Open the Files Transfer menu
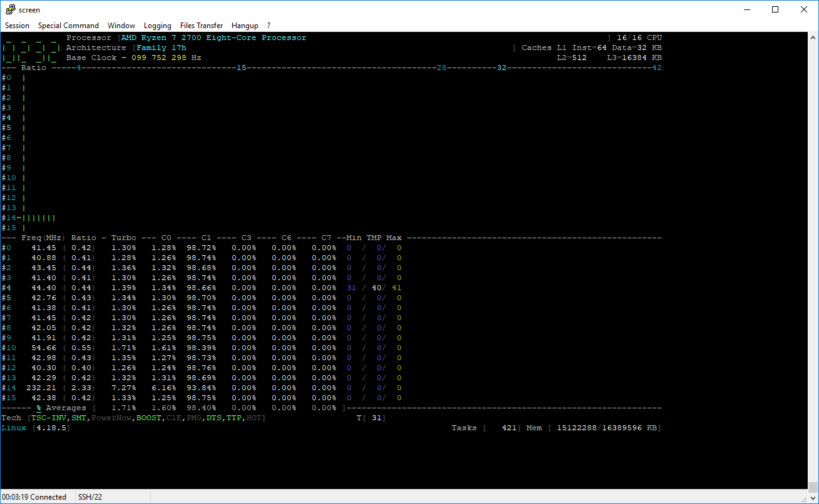Image resolution: width=819 pixels, height=504 pixels. pyautogui.click(x=201, y=26)
